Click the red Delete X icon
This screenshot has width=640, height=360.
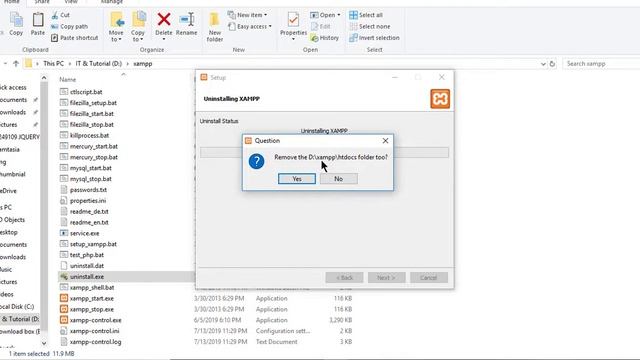click(x=164, y=19)
